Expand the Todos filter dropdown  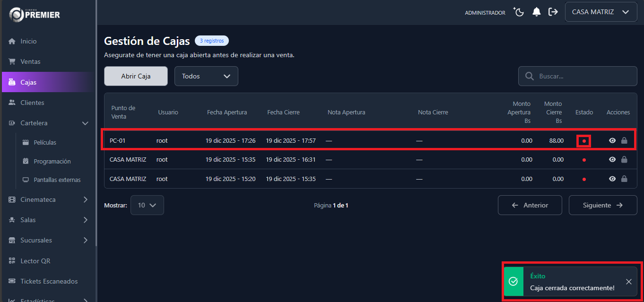pos(206,76)
